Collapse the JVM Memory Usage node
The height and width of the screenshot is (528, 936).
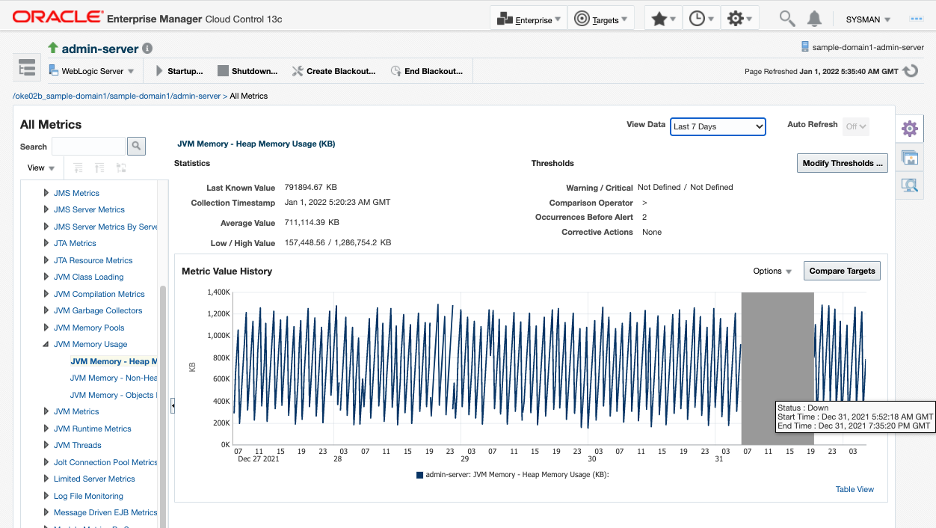46,344
